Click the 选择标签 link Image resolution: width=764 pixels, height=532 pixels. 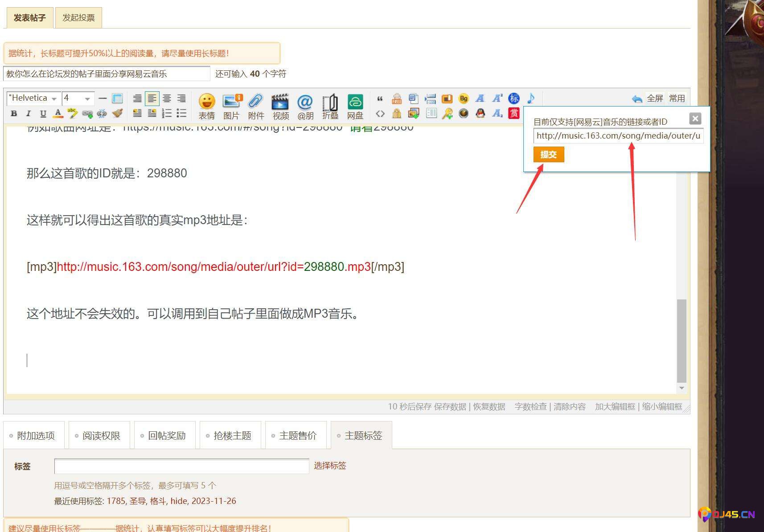(x=330, y=466)
